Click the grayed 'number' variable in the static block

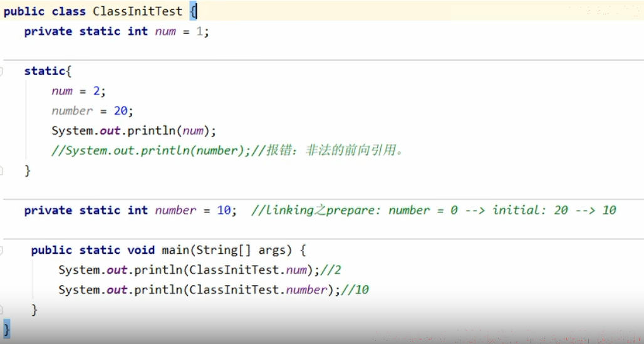pyautogui.click(x=72, y=110)
